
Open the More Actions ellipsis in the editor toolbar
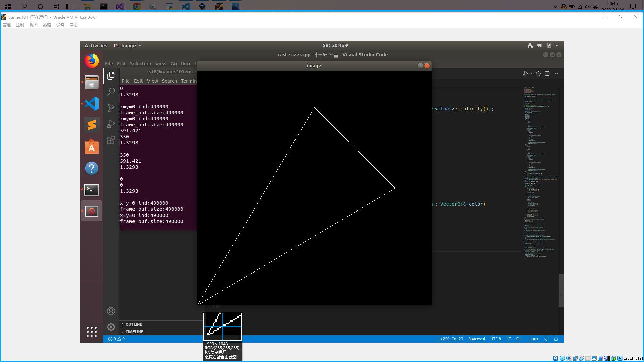[556, 74]
